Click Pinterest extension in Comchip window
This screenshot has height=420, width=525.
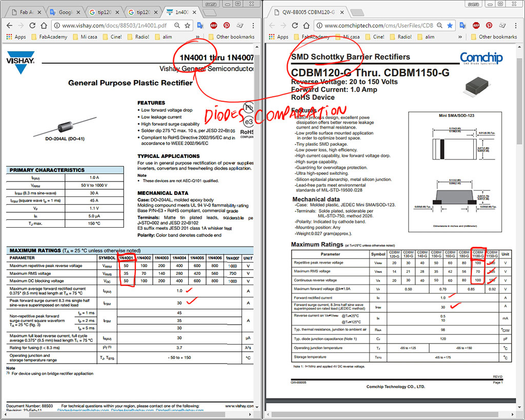(489, 26)
